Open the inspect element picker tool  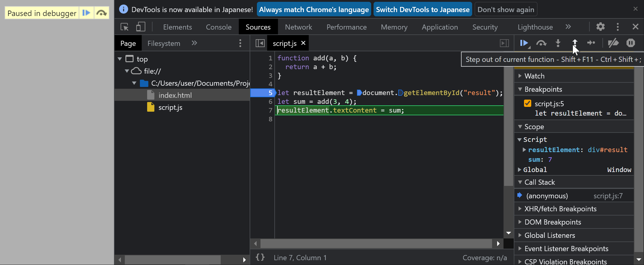125,27
